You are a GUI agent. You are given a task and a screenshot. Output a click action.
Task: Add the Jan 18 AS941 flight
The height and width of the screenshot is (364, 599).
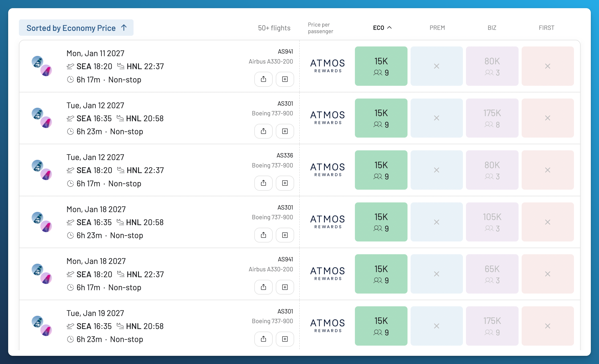click(285, 287)
